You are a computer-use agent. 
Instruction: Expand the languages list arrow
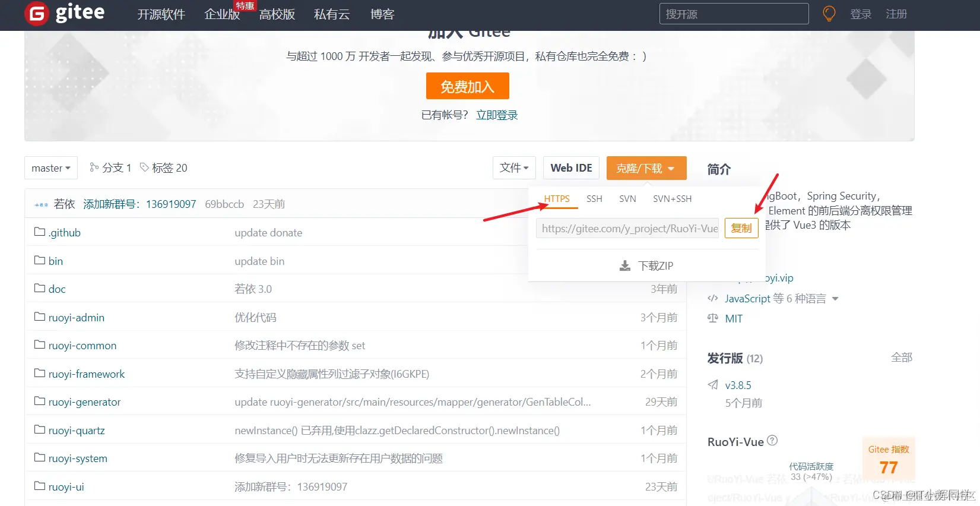click(x=835, y=299)
